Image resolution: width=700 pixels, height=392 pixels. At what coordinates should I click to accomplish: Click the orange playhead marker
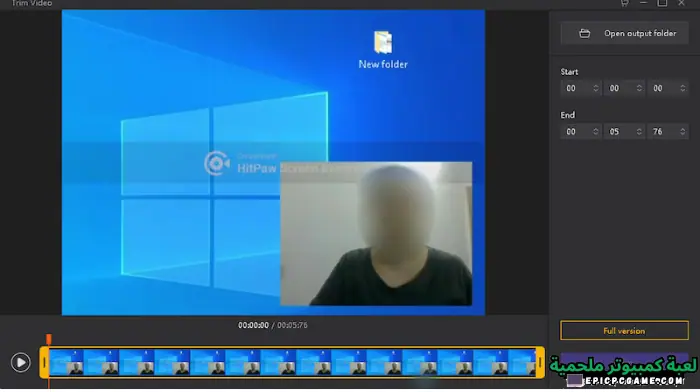point(49,339)
